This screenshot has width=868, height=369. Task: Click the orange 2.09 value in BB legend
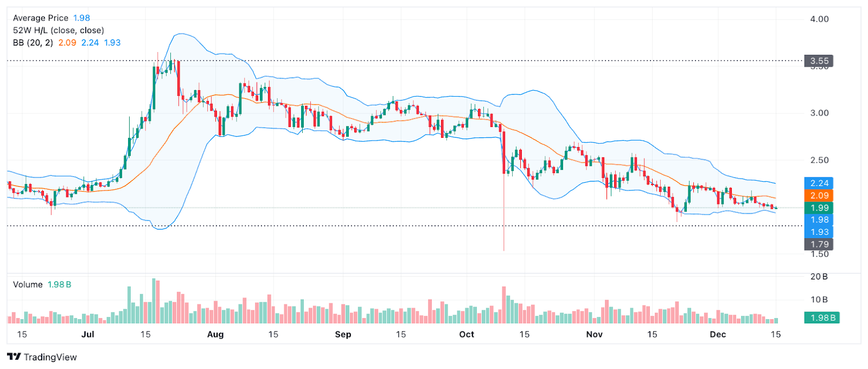[x=67, y=43]
